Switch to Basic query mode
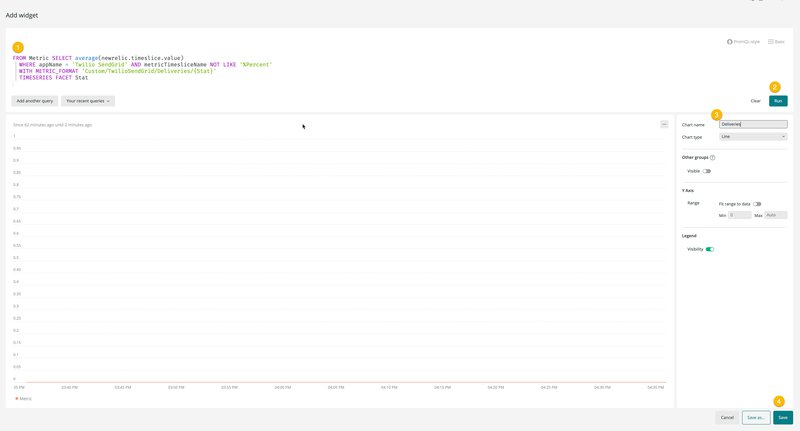This screenshot has height=431, width=800. [777, 42]
